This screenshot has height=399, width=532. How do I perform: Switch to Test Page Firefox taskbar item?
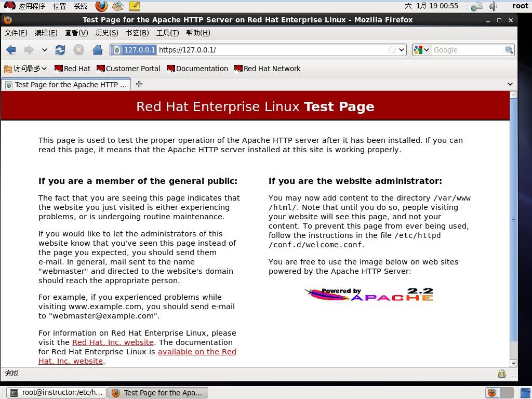(158, 393)
